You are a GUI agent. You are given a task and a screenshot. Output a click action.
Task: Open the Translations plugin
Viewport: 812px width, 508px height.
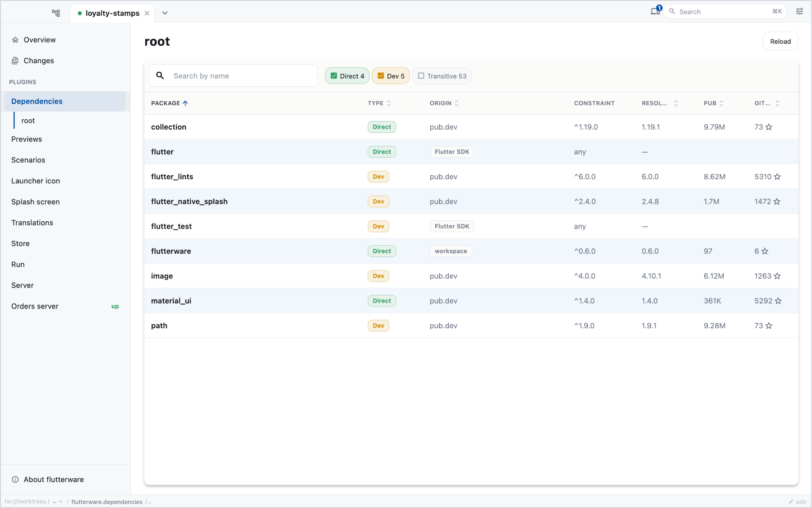tap(65, 223)
